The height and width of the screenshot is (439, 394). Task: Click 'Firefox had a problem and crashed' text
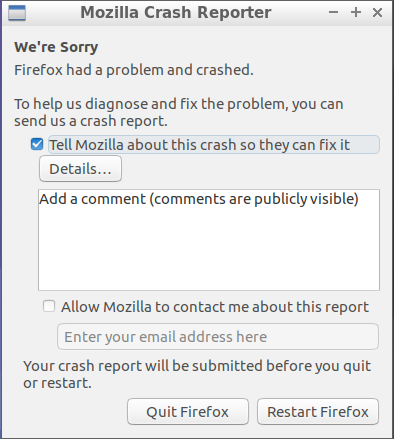pyautogui.click(x=134, y=70)
